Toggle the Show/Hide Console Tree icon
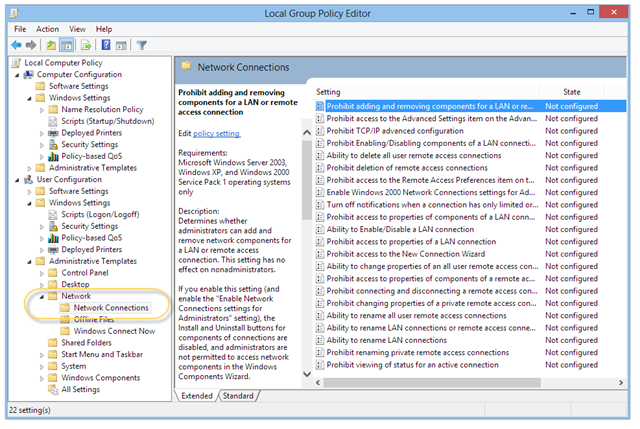This screenshot has width=640, height=429. click(x=67, y=45)
